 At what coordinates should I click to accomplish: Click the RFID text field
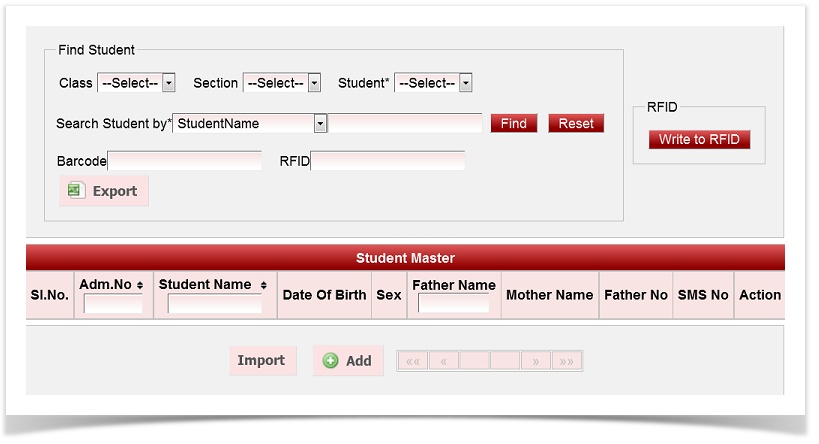388,161
